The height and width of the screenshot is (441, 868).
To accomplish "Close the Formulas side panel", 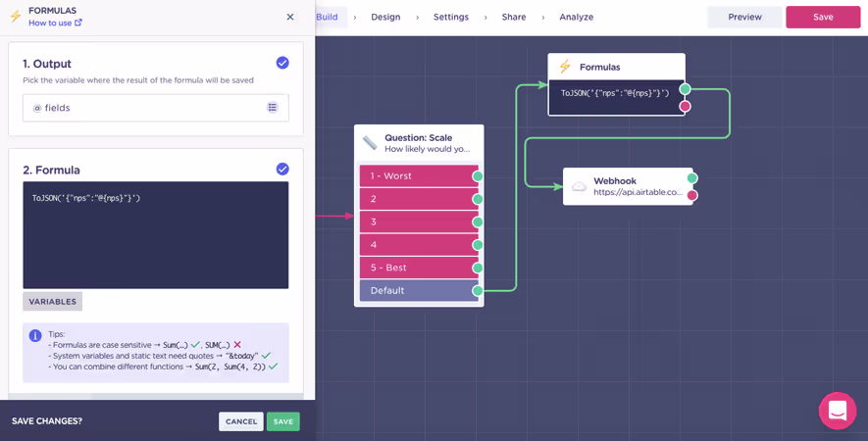I will coord(290,18).
